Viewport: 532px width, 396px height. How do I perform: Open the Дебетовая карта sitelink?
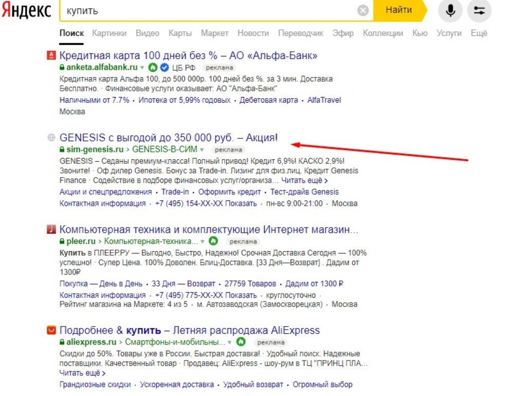tap(269, 100)
